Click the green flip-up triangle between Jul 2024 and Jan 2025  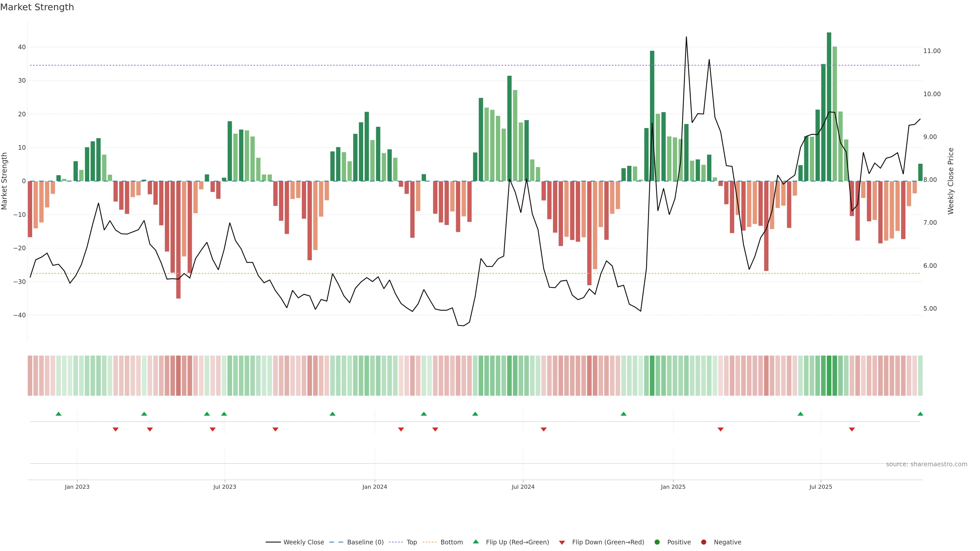tap(623, 414)
